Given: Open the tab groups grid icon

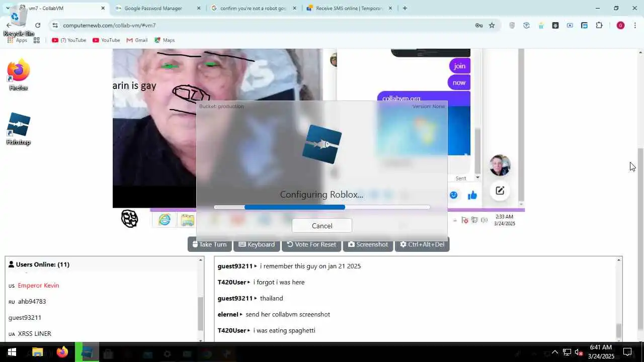Looking at the screenshot, I should 36,40.
